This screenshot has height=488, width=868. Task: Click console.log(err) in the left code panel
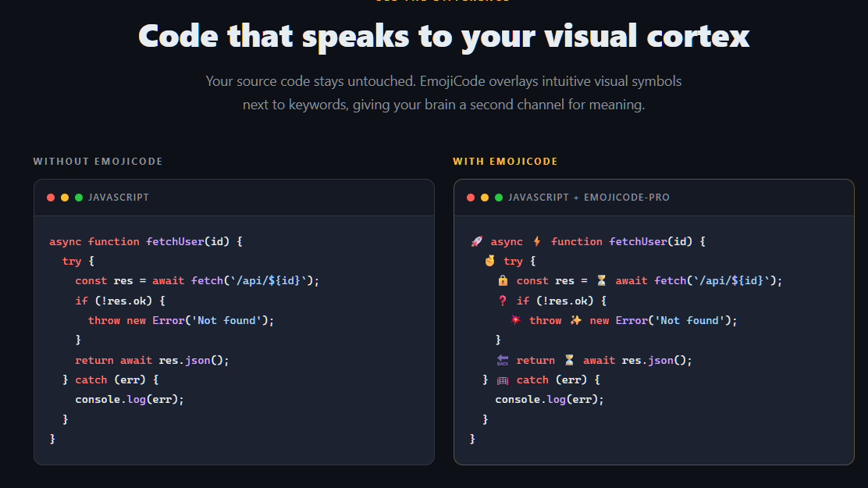(130, 399)
